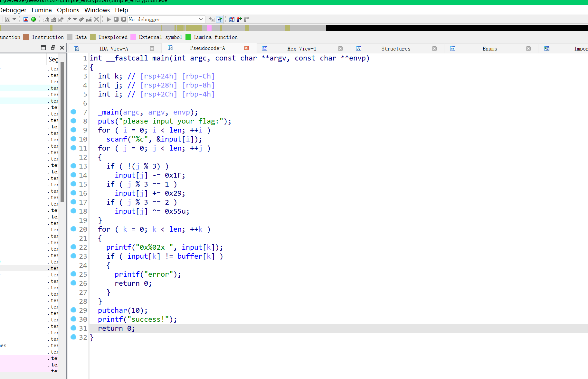Close the left functions panel
The width and height of the screenshot is (588, 379).
pyautogui.click(x=62, y=48)
